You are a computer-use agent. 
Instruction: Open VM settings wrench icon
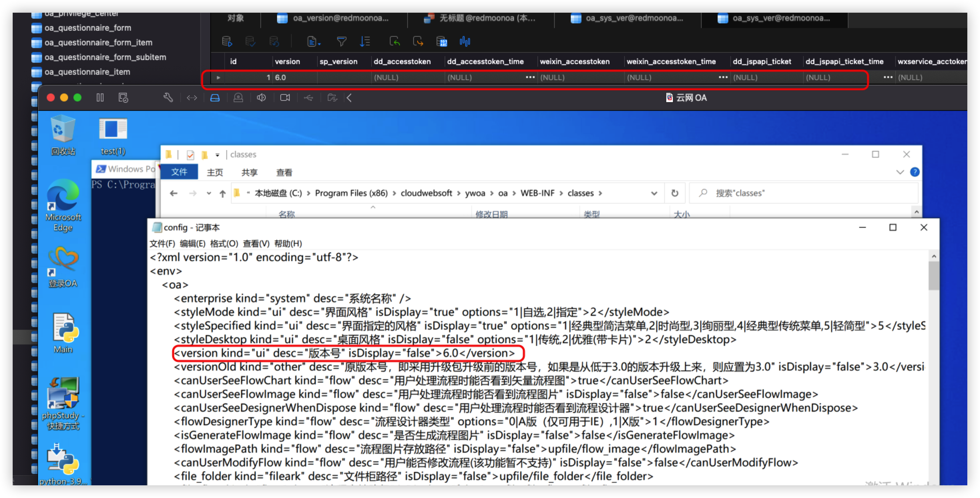coord(168,98)
